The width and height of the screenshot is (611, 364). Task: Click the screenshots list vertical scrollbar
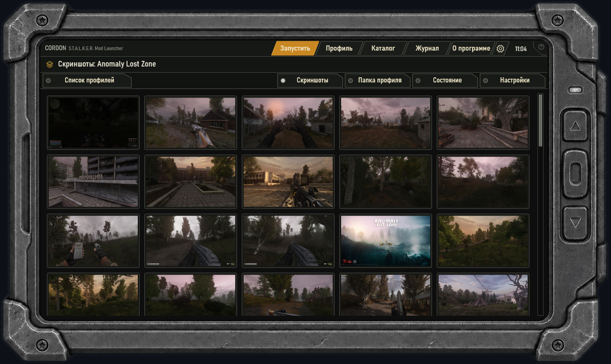540,120
